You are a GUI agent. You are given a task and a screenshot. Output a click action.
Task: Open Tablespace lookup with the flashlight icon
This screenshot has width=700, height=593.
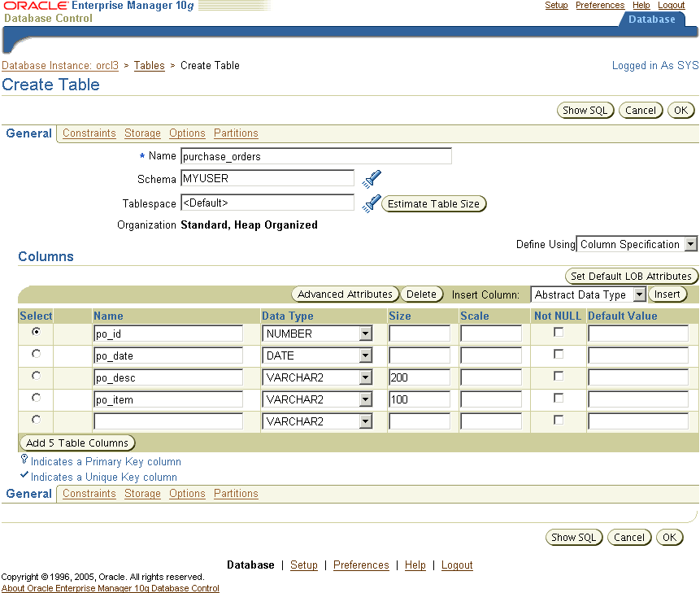(372, 203)
